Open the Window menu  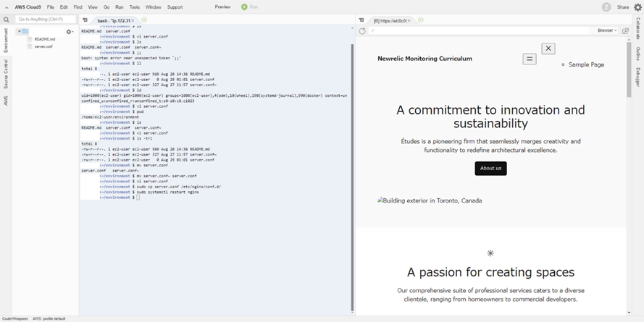click(x=153, y=7)
